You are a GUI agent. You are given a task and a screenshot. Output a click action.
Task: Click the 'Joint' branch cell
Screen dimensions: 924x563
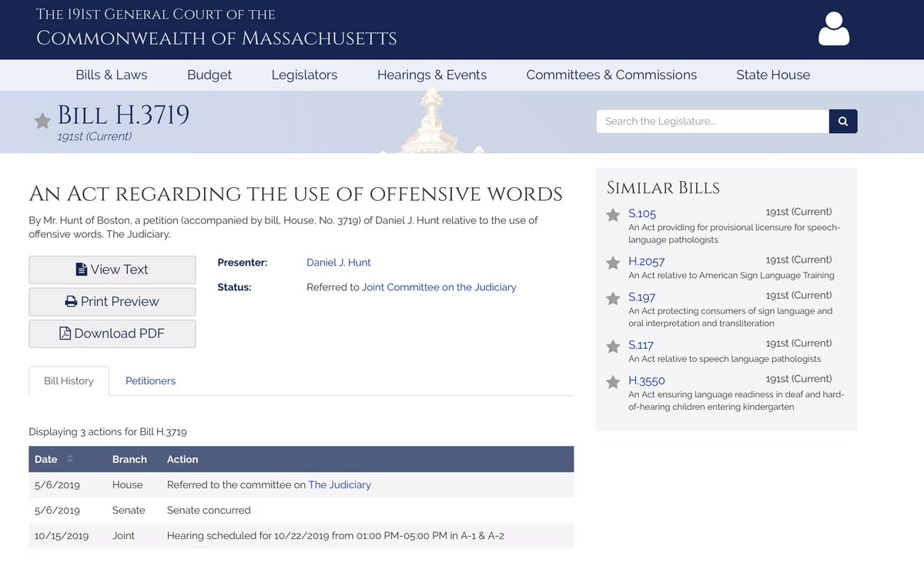[x=123, y=535]
